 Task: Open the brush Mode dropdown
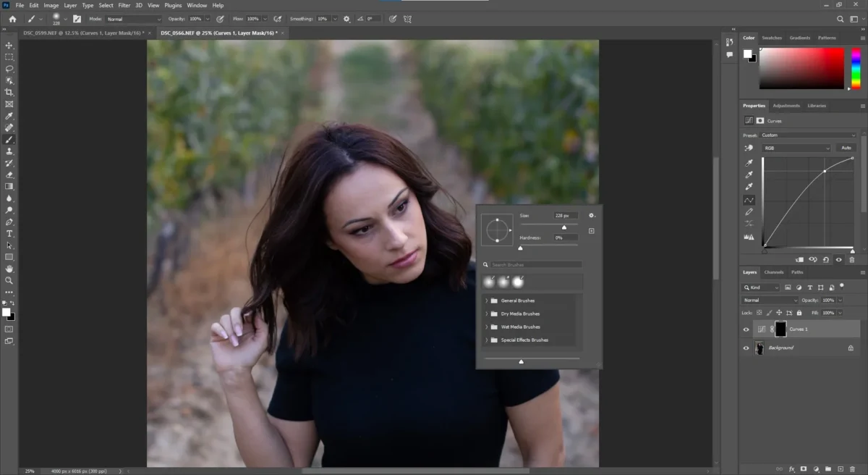pos(134,19)
